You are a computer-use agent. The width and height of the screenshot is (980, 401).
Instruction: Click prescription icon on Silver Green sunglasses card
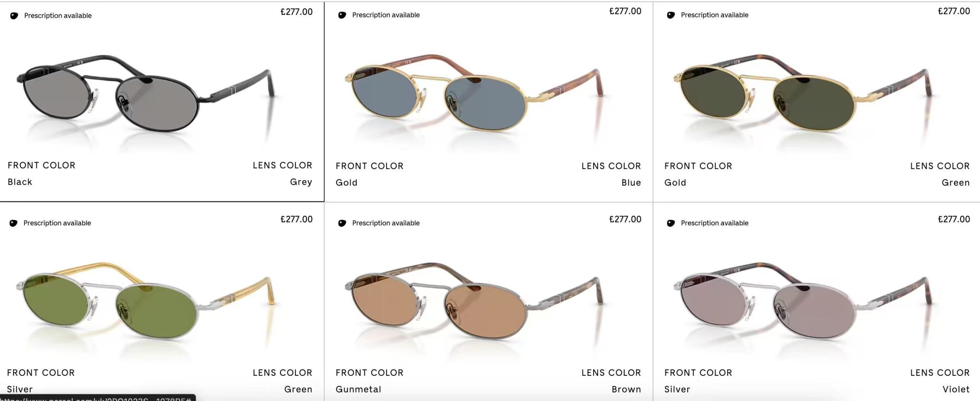(x=13, y=223)
